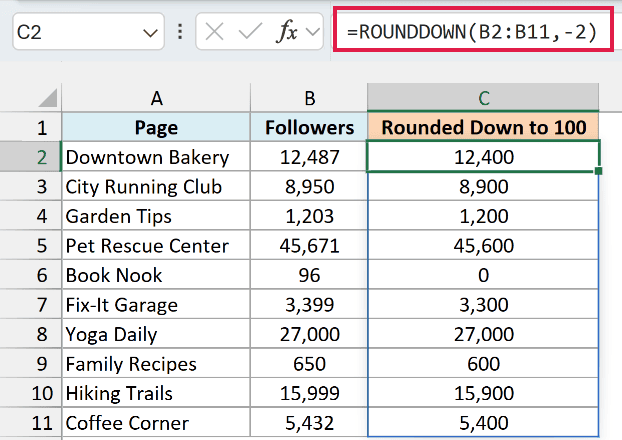622x440 pixels.
Task: Select rounded result 600 cell
Action: point(483,363)
